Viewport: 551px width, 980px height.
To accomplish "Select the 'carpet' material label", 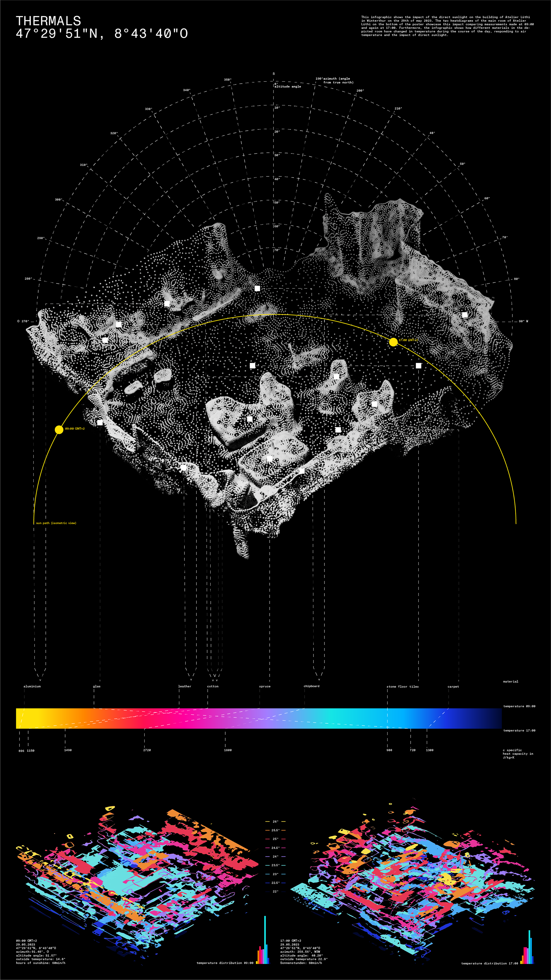I will click(x=453, y=687).
